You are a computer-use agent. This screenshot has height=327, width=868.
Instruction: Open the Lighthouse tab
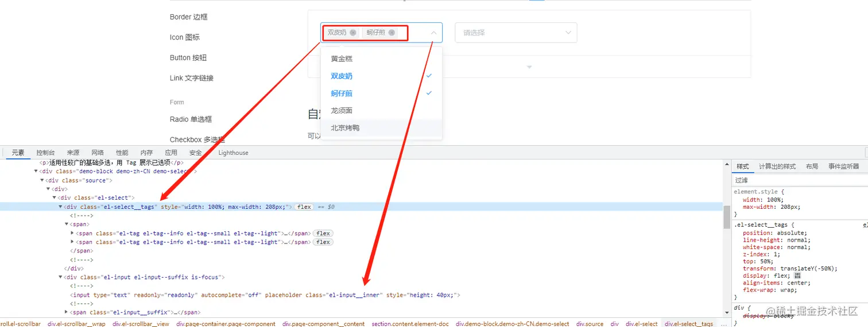pyautogui.click(x=233, y=153)
